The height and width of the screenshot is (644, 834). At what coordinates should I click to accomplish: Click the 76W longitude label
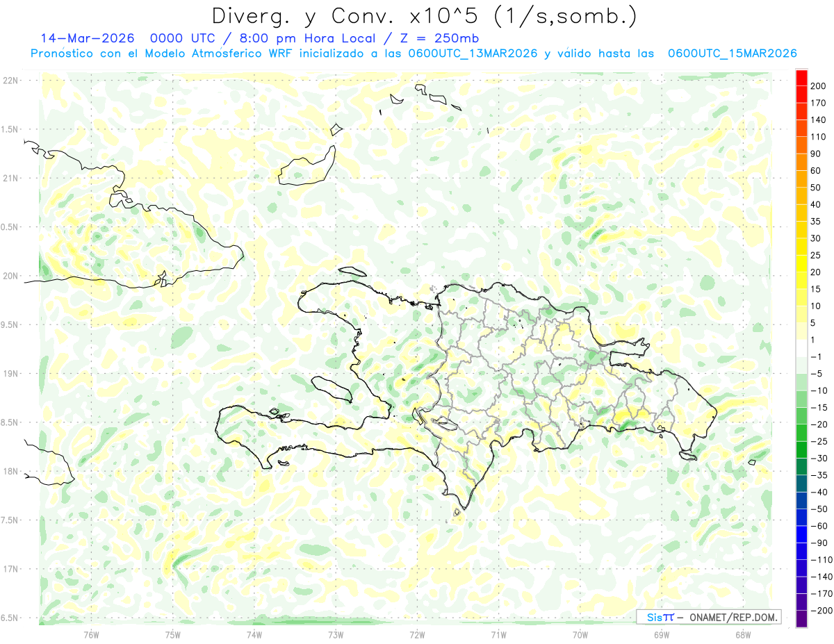[91, 634]
